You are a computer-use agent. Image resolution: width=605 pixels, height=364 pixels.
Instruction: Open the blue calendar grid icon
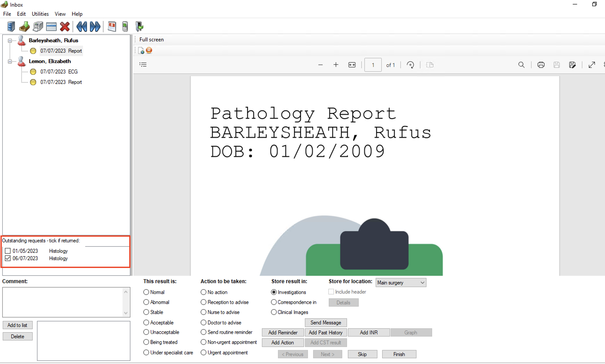[x=51, y=26]
